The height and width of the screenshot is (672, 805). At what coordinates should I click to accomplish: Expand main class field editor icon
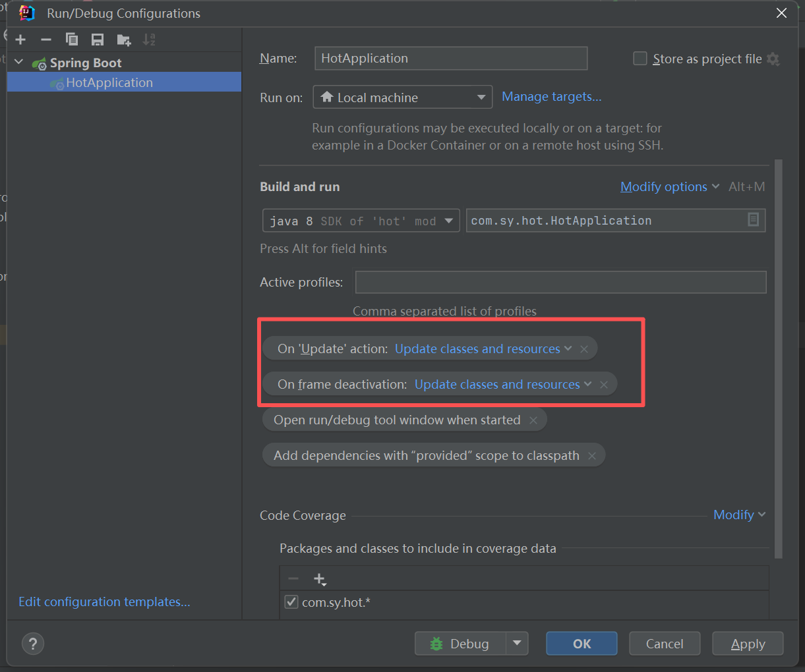(753, 220)
